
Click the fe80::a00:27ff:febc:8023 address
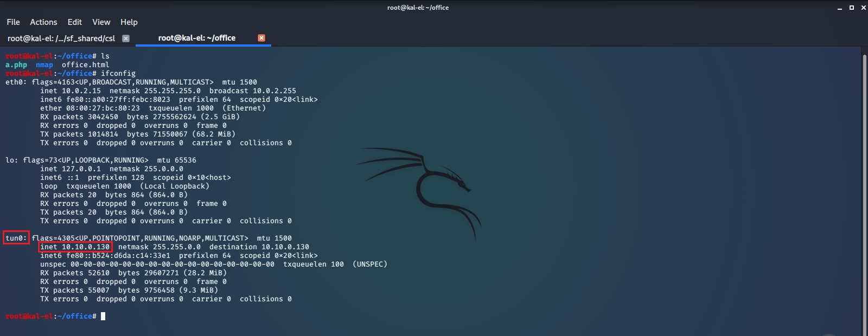(x=118, y=100)
